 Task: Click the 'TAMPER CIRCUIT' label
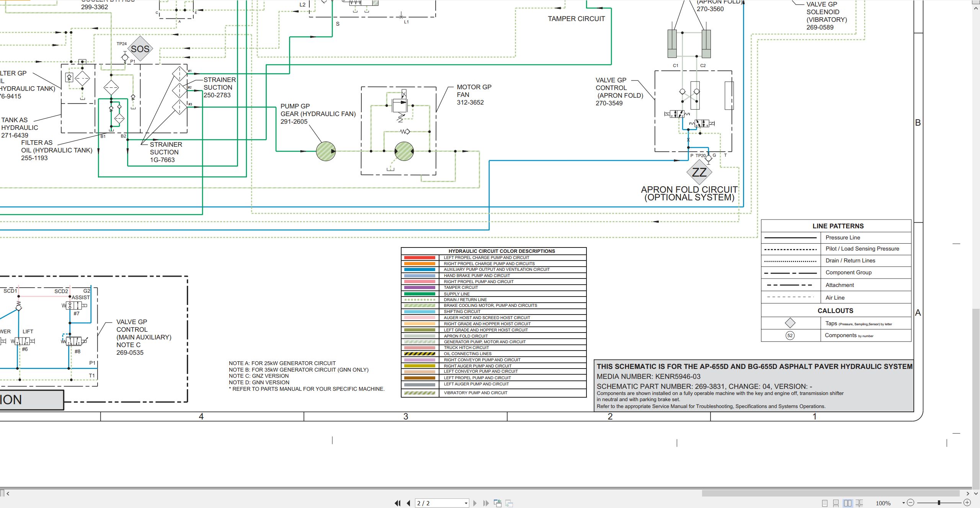click(576, 19)
